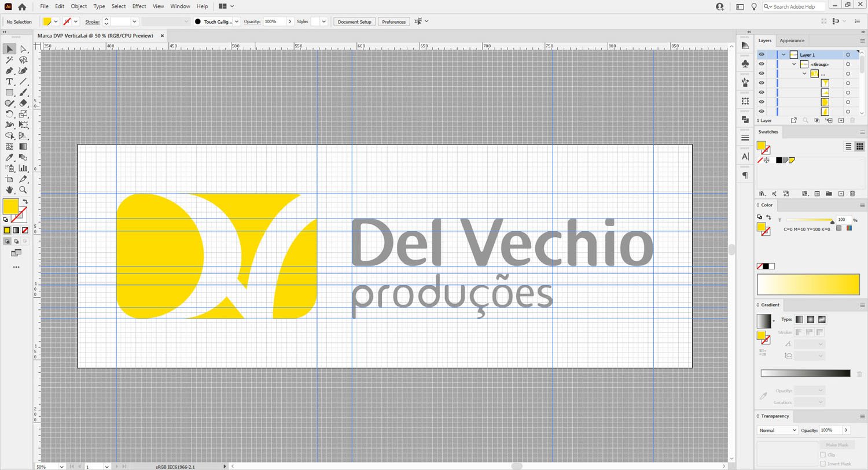Pick the Magic Wand tool
This screenshot has width=868, height=470.
(9, 60)
